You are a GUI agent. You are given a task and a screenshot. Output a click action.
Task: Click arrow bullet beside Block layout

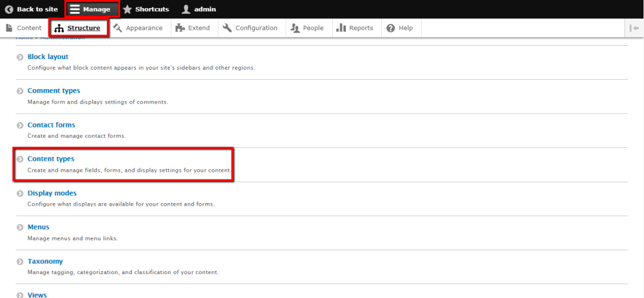(19, 57)
